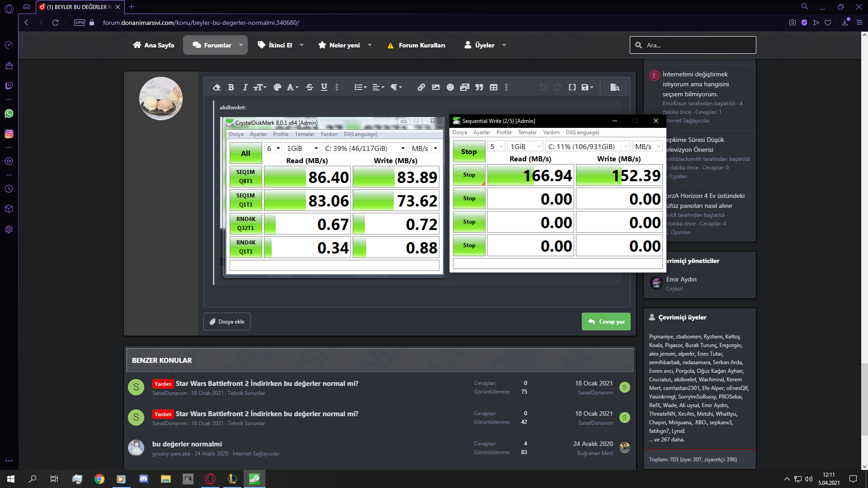Open the Üyeler navigation item
The width and height of the screenshot is (868, 488).
480,45
